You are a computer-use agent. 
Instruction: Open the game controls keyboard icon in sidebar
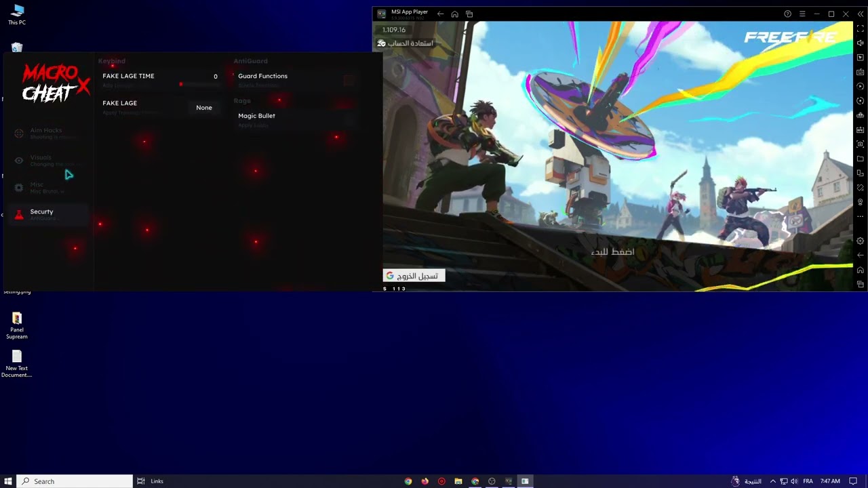coord(861,72)
